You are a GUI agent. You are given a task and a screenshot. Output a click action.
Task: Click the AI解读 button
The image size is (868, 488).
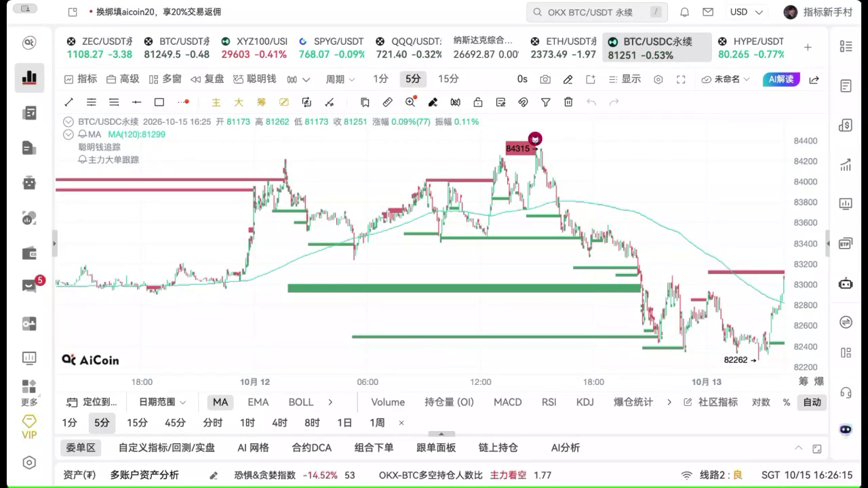pos(781,79)
